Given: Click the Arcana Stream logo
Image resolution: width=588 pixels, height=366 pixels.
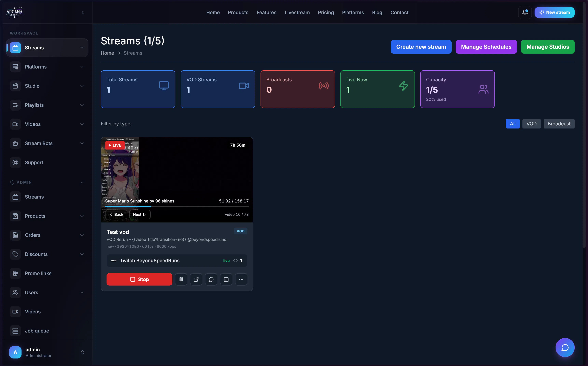Looking at the screenshot, I should pos(15,12).
